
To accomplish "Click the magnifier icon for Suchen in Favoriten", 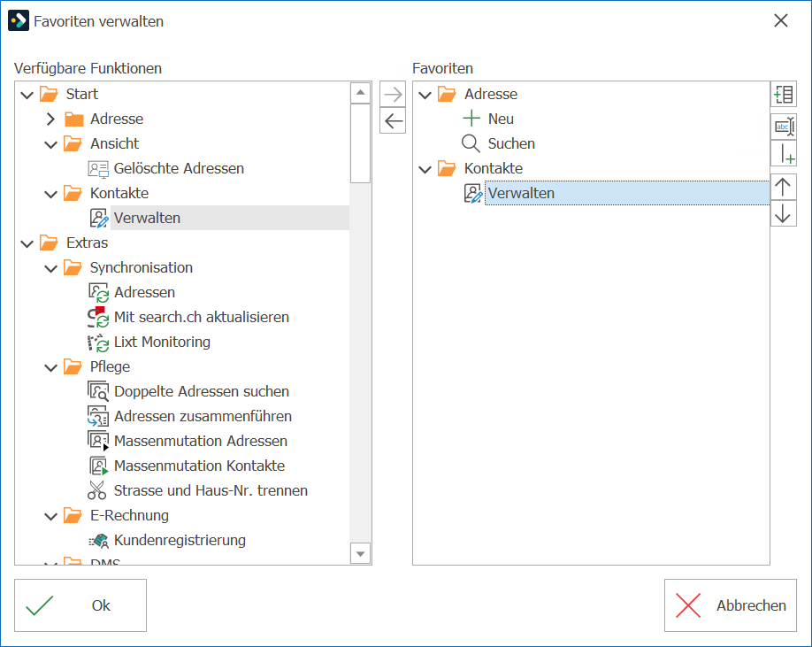I will point(471,143).
